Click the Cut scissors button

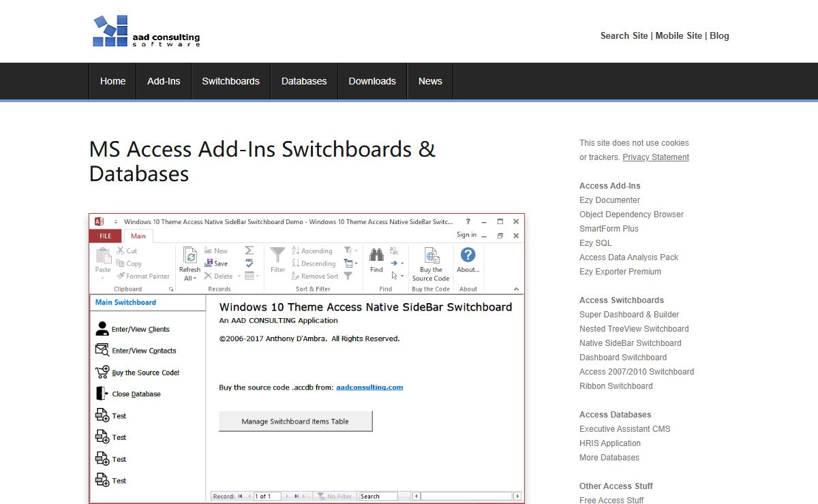click(x=127, y=251)
